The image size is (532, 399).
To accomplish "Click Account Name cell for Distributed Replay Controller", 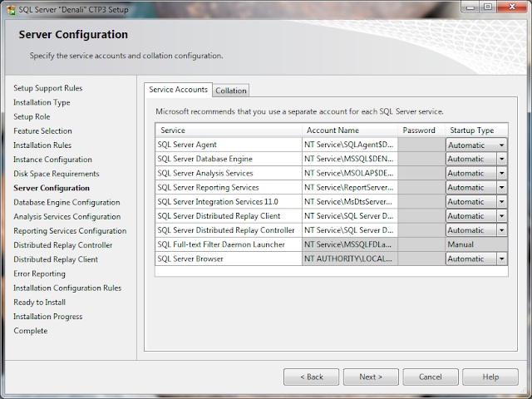I will click(x=350, y=230).
